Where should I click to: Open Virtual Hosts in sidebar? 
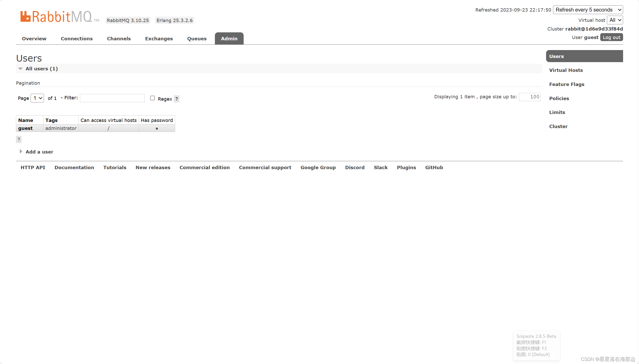click(566, 70)
